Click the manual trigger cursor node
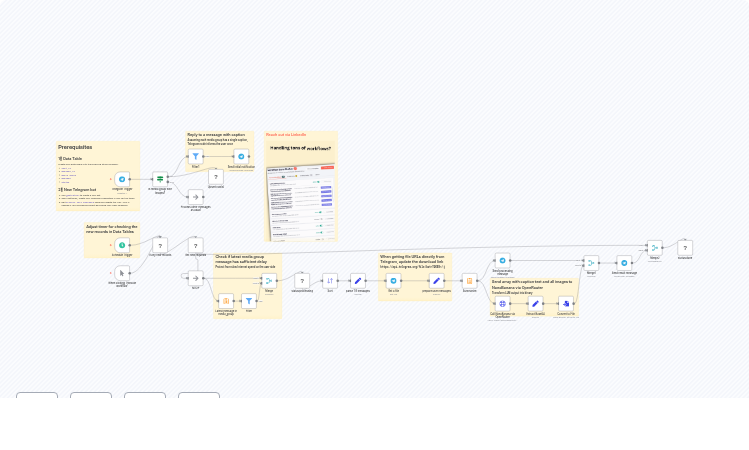 click(122, 273)
